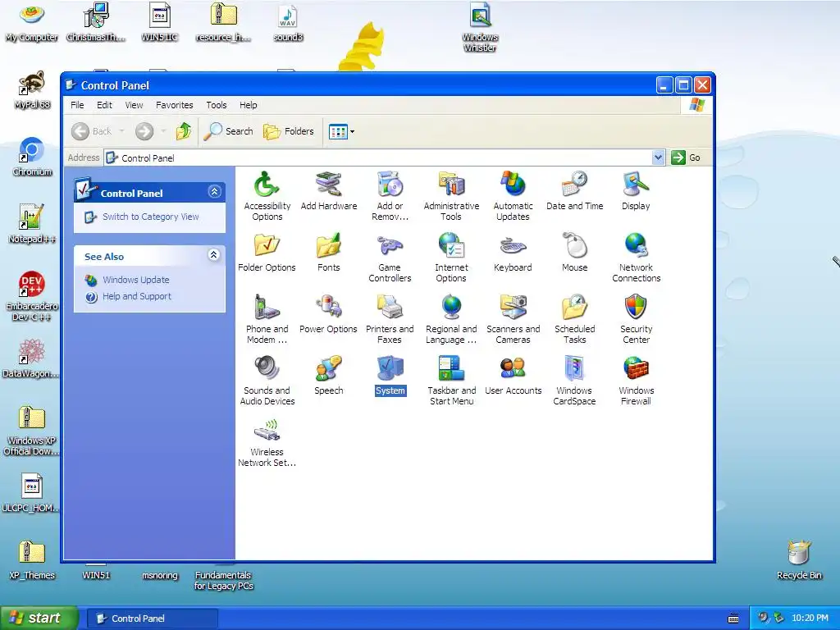840x630 pixels.
Task: Select Add or Remove Programs icon
Action: (390, 185)
